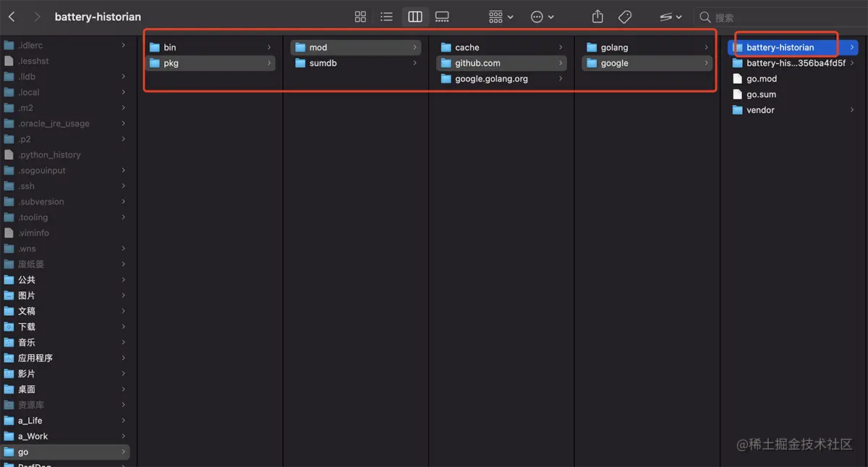Select the .sogouinput folder
Screen dimensions: 868x467
point(65,171)
